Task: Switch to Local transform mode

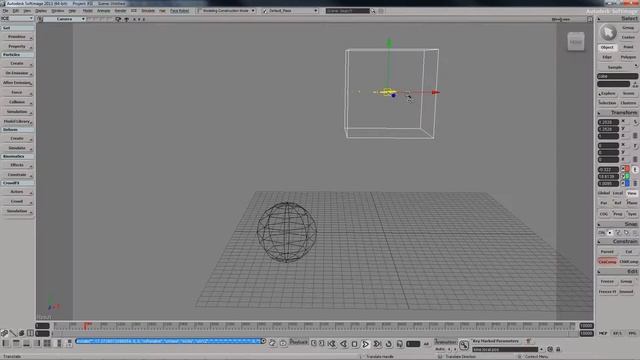Action: [x=618, y=193]
